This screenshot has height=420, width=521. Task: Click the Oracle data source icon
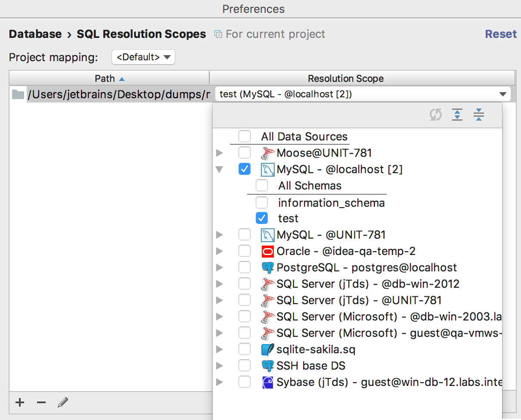click(x=268, y=251)
